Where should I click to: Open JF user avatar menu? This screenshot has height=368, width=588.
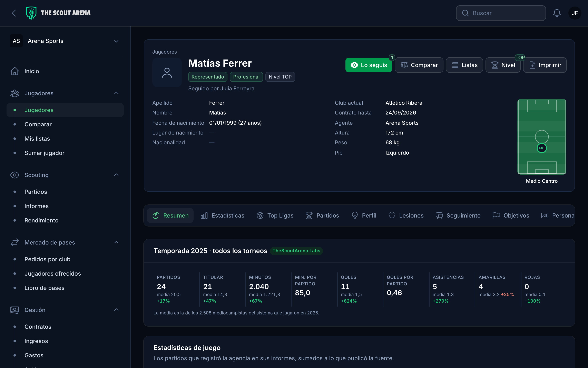(x=575, y=13)
